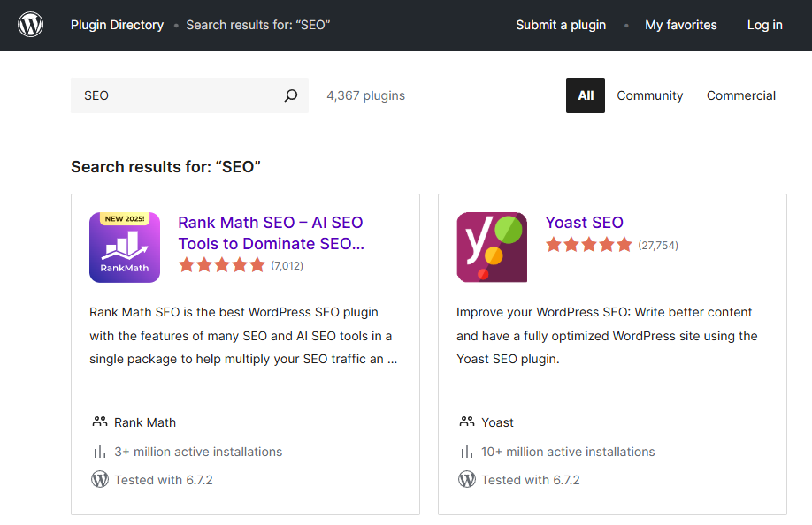Open Plugin Directory home link
This screenshot has width=812, height=525.
tap(117, 25)
